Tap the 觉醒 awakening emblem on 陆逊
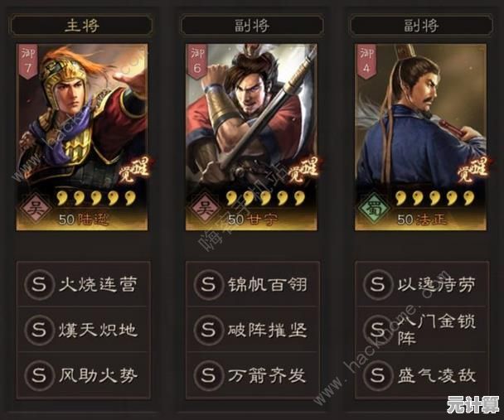 [134, 170]
